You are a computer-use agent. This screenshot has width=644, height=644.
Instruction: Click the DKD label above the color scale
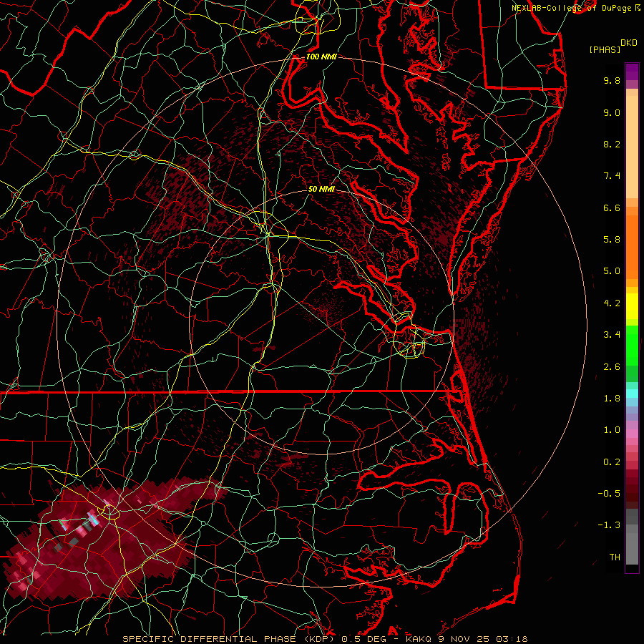click(628, 43)
